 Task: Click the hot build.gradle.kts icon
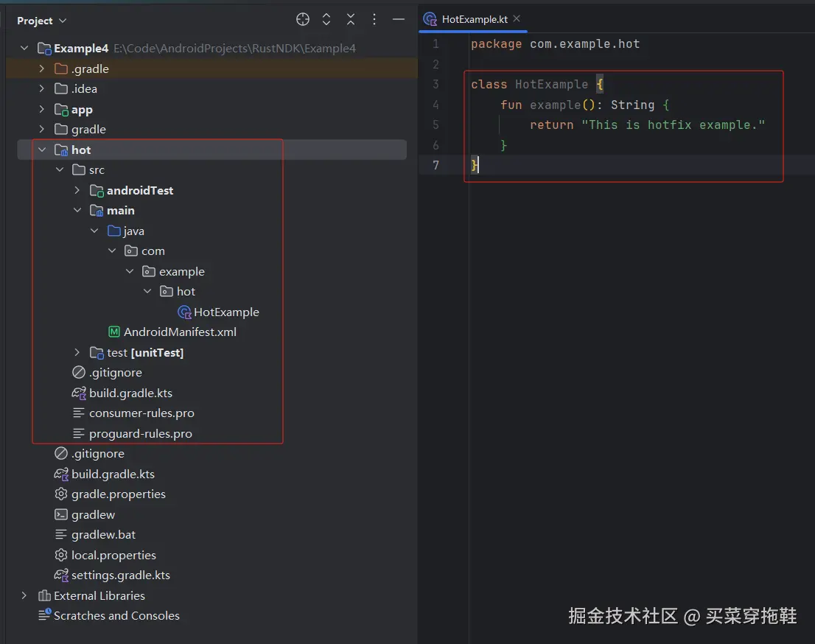tap(79, 393)
